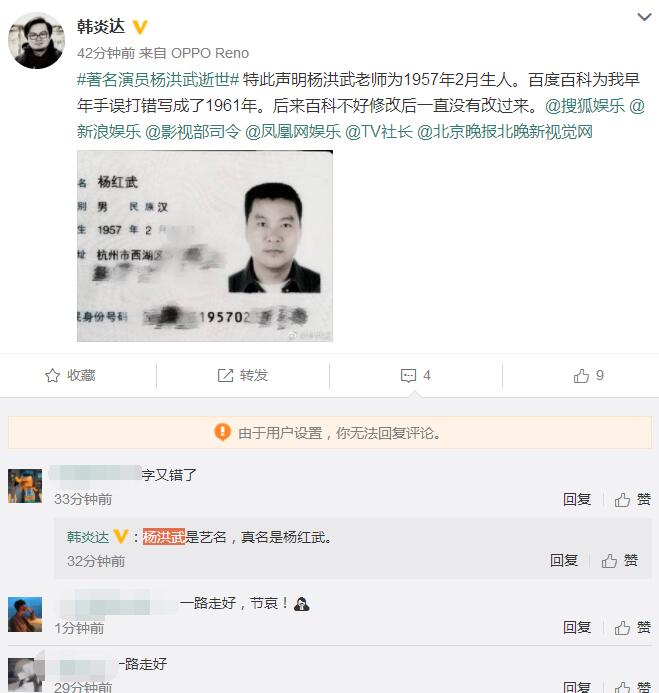Viewport: 659px width, 693px height.
Task: Reply to the 一路走好，节哀 comment
Action: pyautogui.click(x=576, y=627)
